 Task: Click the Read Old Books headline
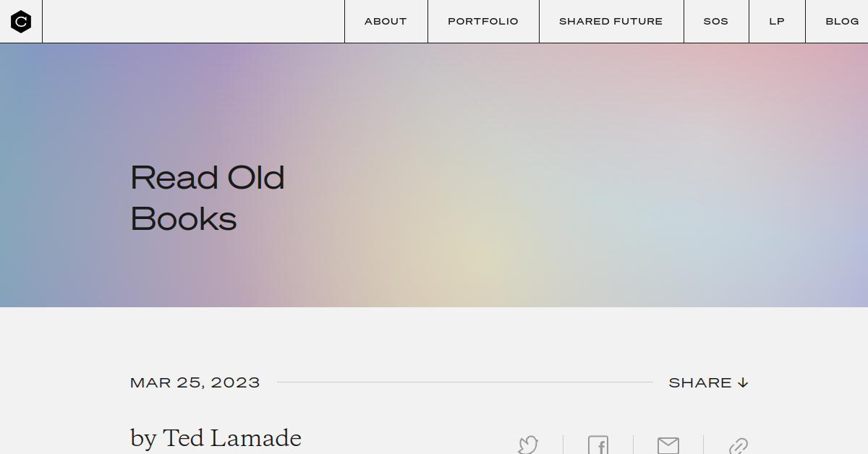pyautogui.click(x=208, y=198)
